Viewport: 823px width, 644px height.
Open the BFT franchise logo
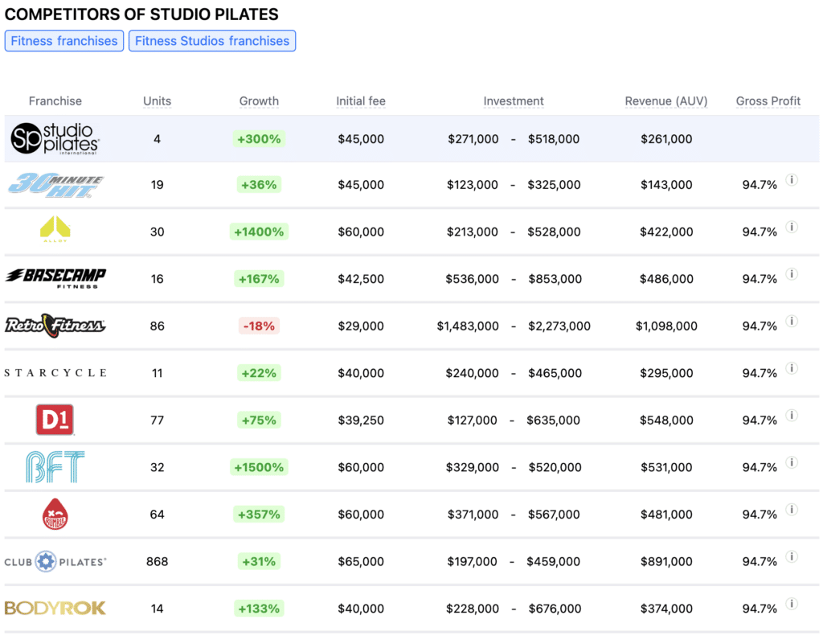(x=55, y=466)
